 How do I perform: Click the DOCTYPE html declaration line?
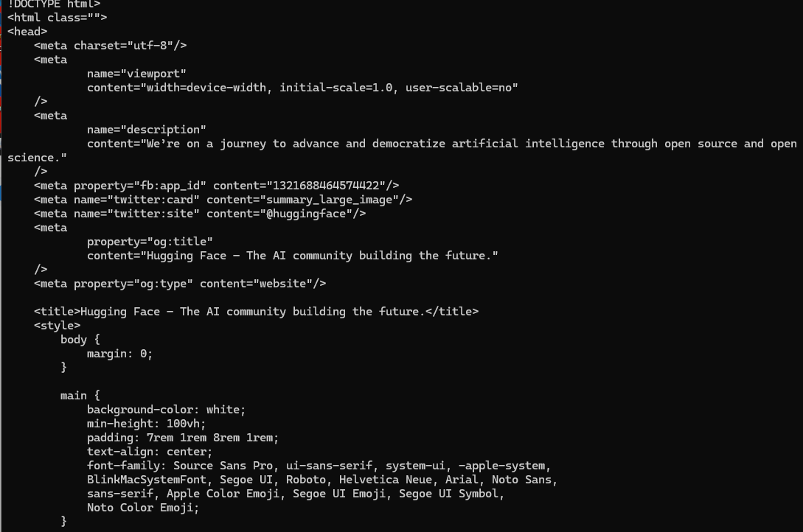pyautogui.click(x=54, y=4)
